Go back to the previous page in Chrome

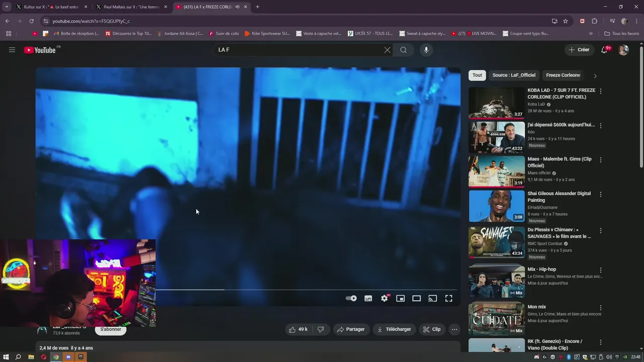[x=8, y=21]
